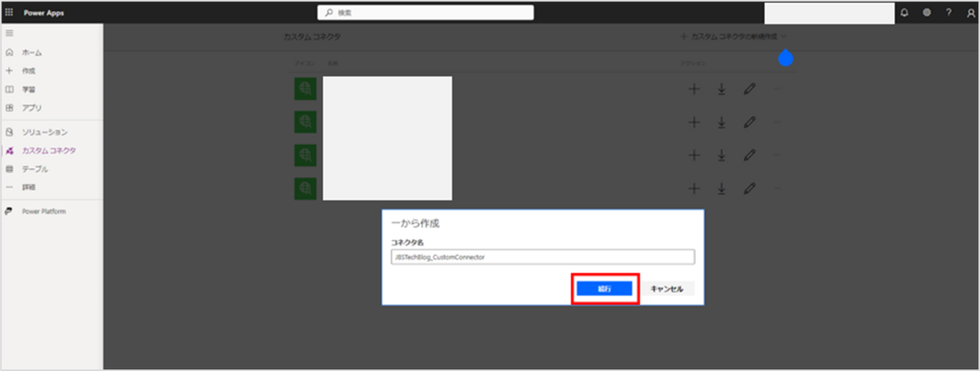Expand カスタム コネクタの新規作成 dropdown
The height and width of the screenshot is (371, 980).
click(x=734, y=37)
